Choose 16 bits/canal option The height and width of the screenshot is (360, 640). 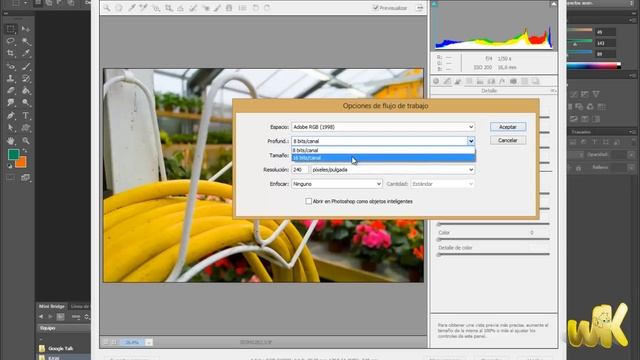(383, 158)
